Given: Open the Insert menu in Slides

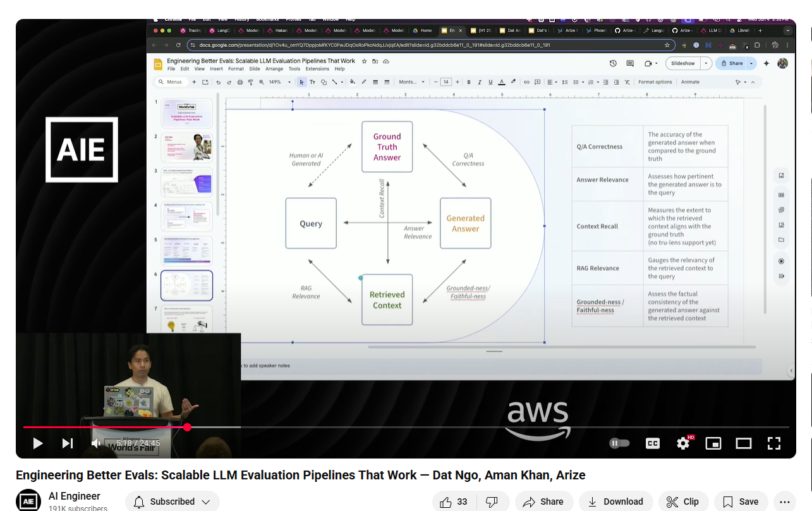Looking at the screenshot, I should [x=216, y=69].
